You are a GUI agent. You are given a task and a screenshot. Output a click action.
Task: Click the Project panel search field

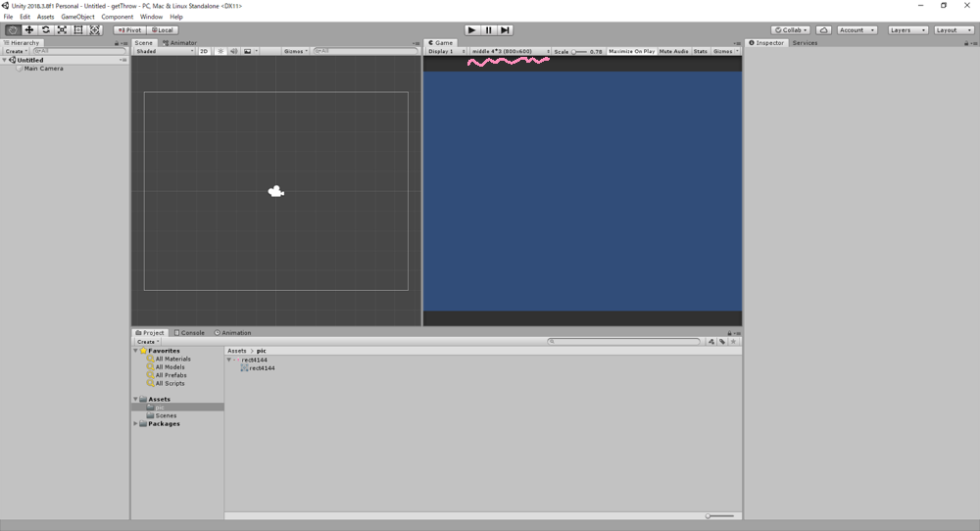(623, 342)
